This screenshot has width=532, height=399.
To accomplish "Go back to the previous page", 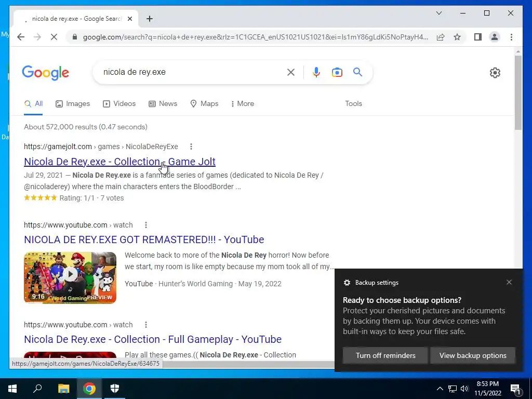I will pos(21,37).
